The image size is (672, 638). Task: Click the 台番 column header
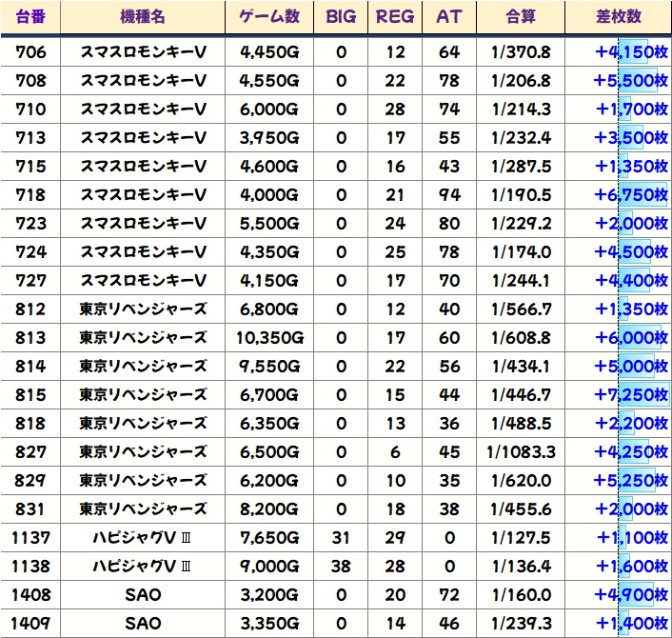[x=31, y=17]
